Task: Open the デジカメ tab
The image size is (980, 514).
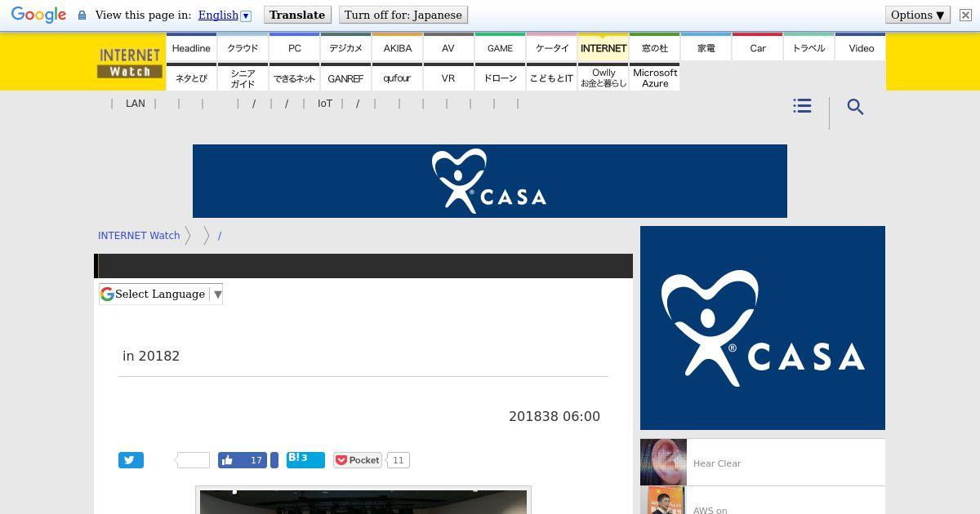Action: coord(345,47)
